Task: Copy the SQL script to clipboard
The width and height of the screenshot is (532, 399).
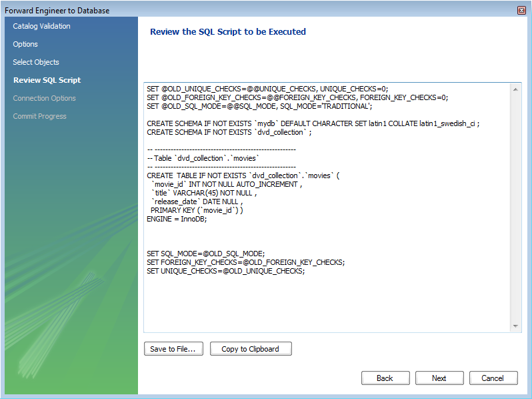Action: pos(250,349)
